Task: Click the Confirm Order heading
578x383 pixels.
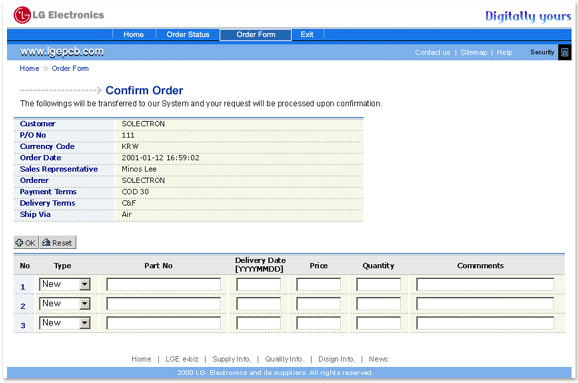Action: pos(144,90)
